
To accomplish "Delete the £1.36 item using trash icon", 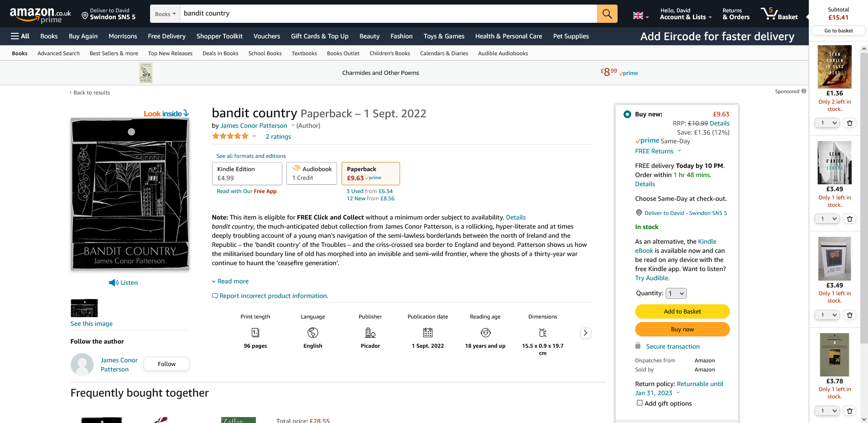I will click(x=849, y=123).
